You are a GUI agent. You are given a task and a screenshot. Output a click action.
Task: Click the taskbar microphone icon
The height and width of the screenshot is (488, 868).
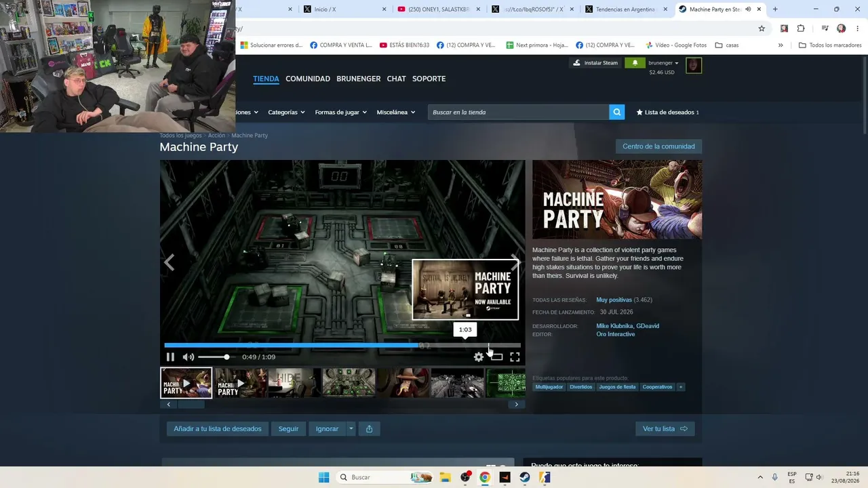point(775,477)
